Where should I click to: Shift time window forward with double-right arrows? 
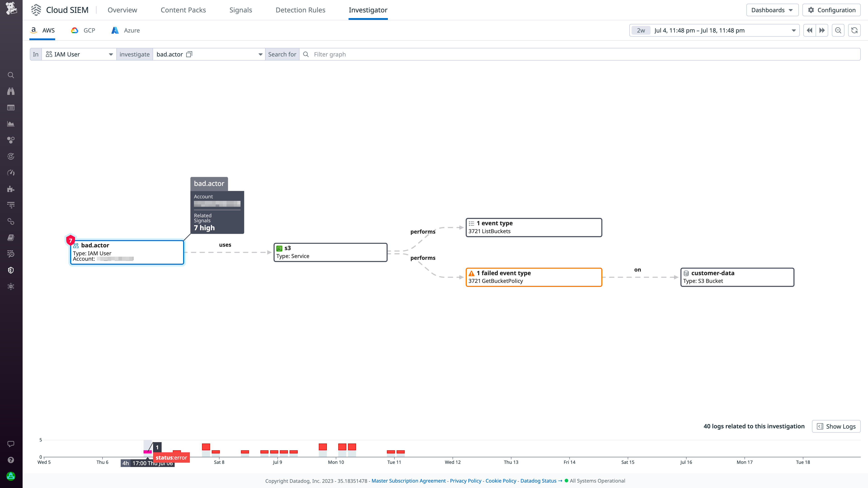822,30
